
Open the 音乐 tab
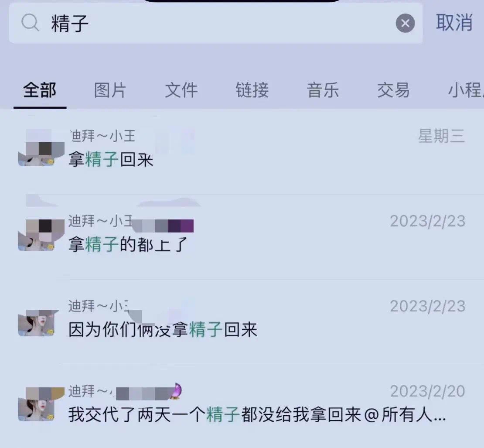323,90
